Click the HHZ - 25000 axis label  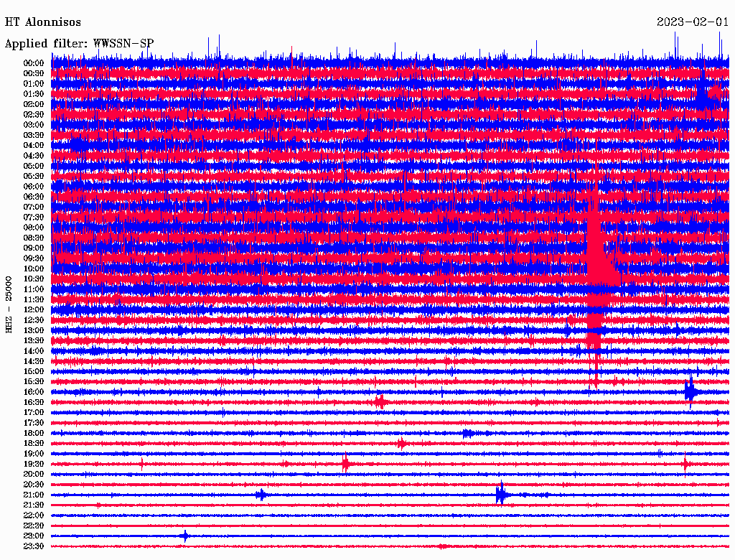point(9,304)
